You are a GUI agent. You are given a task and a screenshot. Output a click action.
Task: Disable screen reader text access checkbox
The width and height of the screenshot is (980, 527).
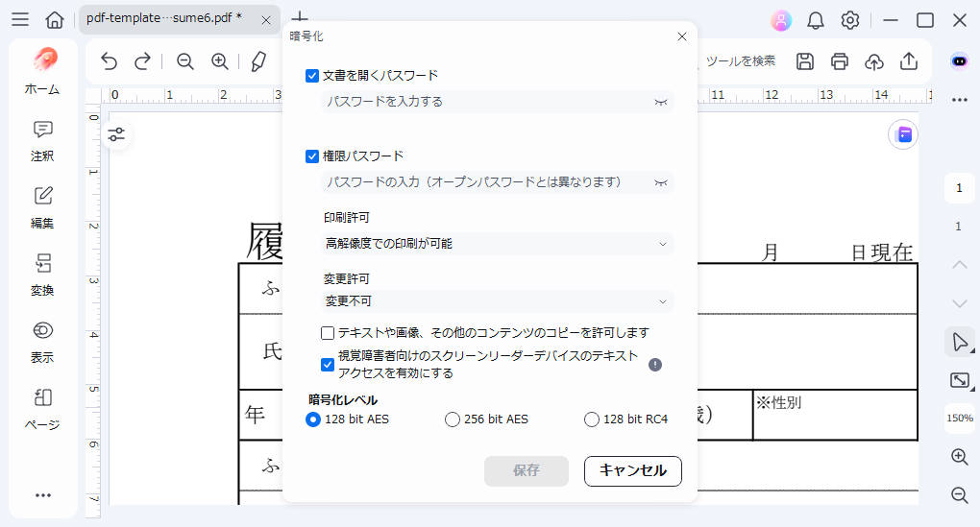(x=328, y=365)
